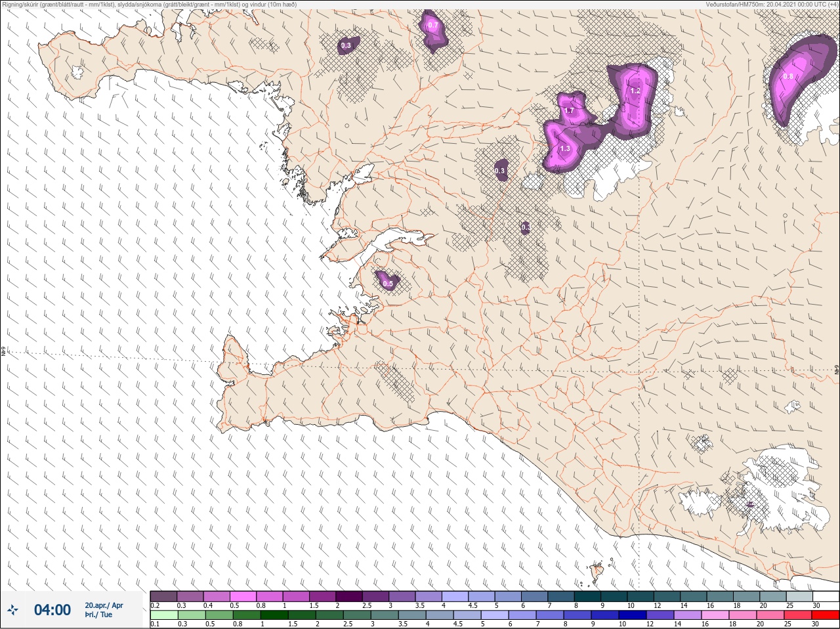Screen dimensions: 840x629
Task: Pick the white 30 swatch in snow scale
Action: coord(826,596)
